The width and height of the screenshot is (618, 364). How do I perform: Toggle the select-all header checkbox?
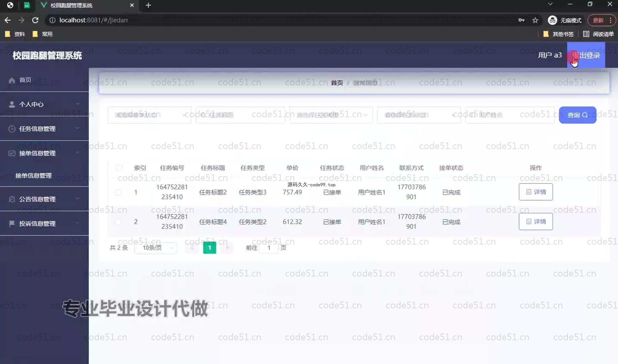[x=119, y=168]
